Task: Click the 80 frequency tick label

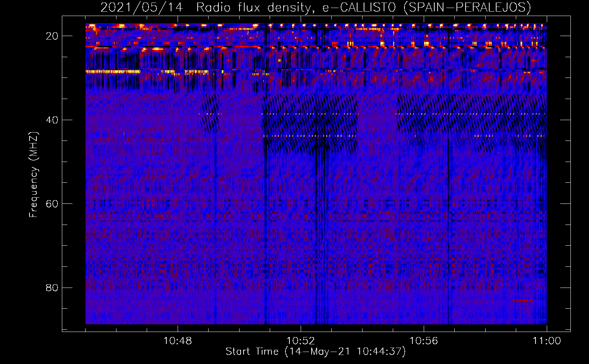Action: click(x=52, y=288)
